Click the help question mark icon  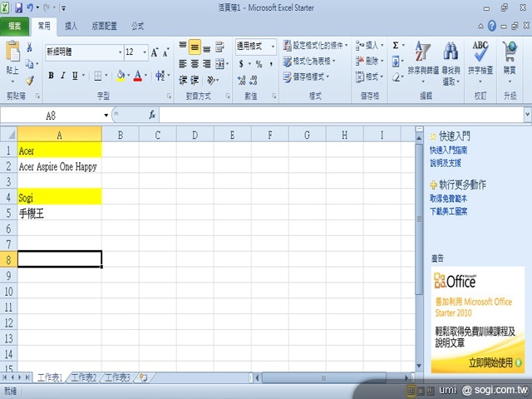[x=491, y=26]
